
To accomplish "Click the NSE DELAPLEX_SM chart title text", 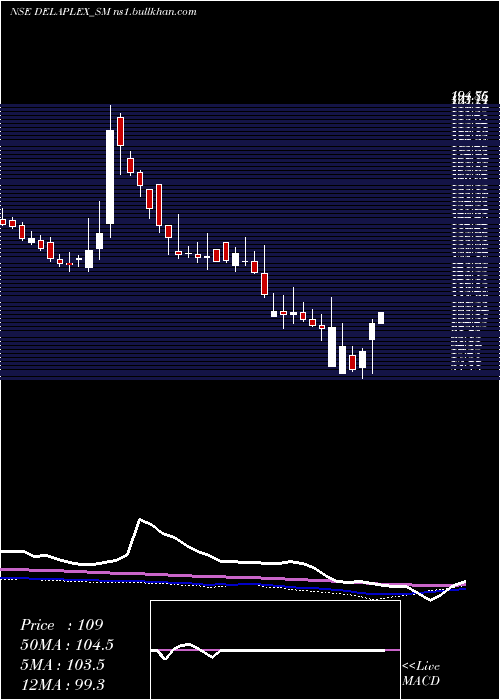I will (x=103, y=12).
